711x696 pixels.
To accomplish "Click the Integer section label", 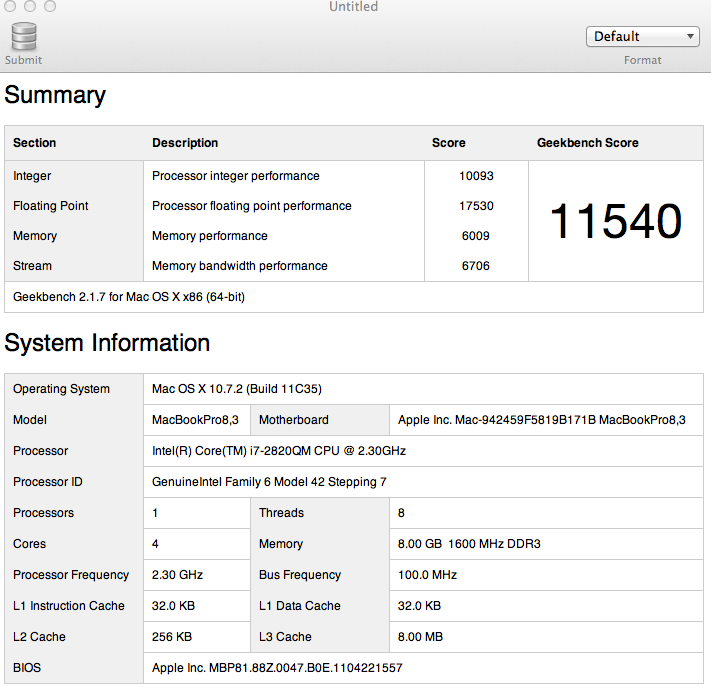I will coord(32,176).
